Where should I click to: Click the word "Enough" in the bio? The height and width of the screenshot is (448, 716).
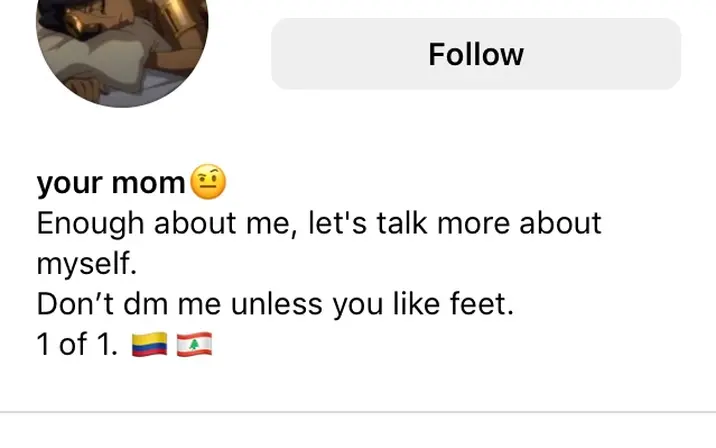(x=90, y=224)
